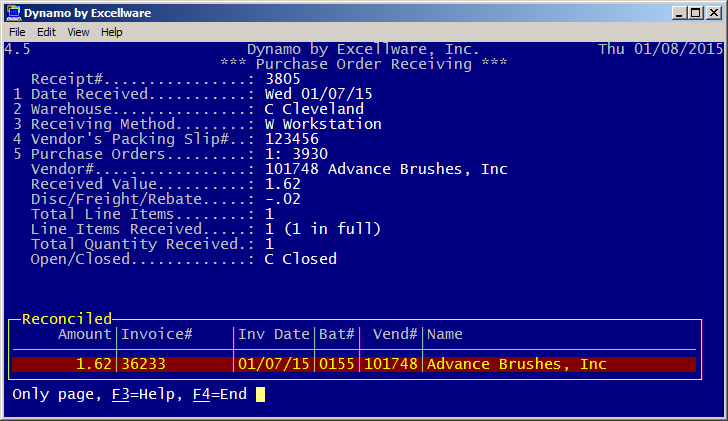Click Disc/Freight/Rebate value -.02
The image size is (728, 421).
[283, 199]
